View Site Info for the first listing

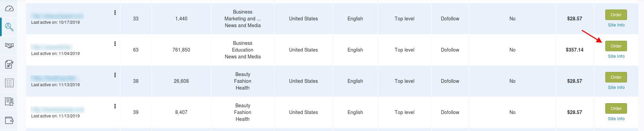[x=616, y=25]
